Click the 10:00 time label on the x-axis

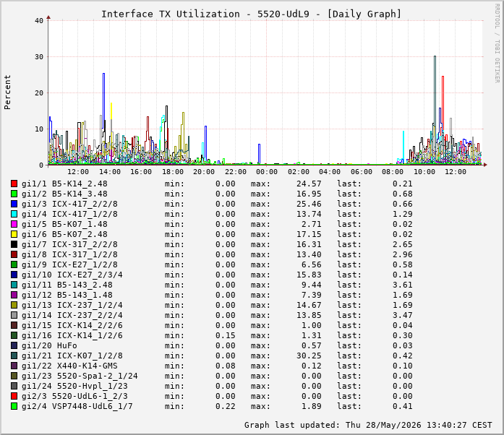(424, 172)
